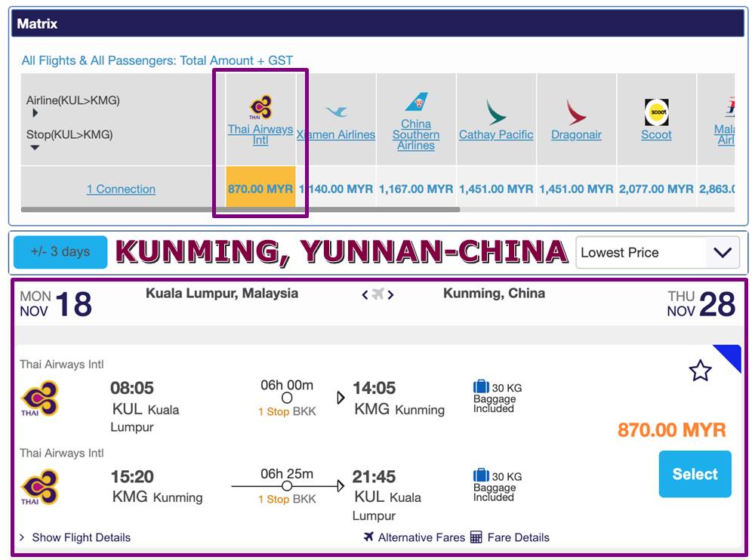
Task: Click the luggage icon on the outbound flight
Action: pyautogui.click(x=481, y=386)
